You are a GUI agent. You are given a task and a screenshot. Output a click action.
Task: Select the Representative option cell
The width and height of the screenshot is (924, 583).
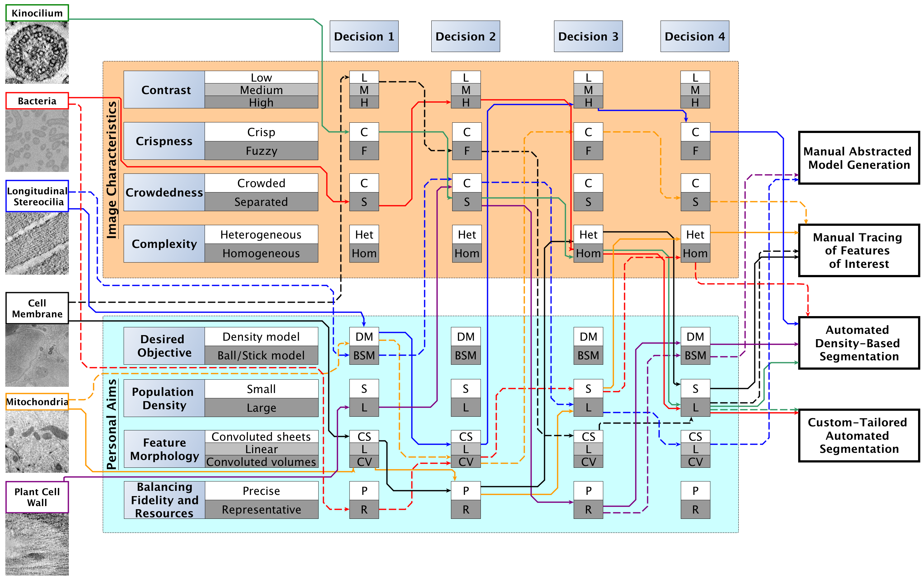click(x=261, y=509)
